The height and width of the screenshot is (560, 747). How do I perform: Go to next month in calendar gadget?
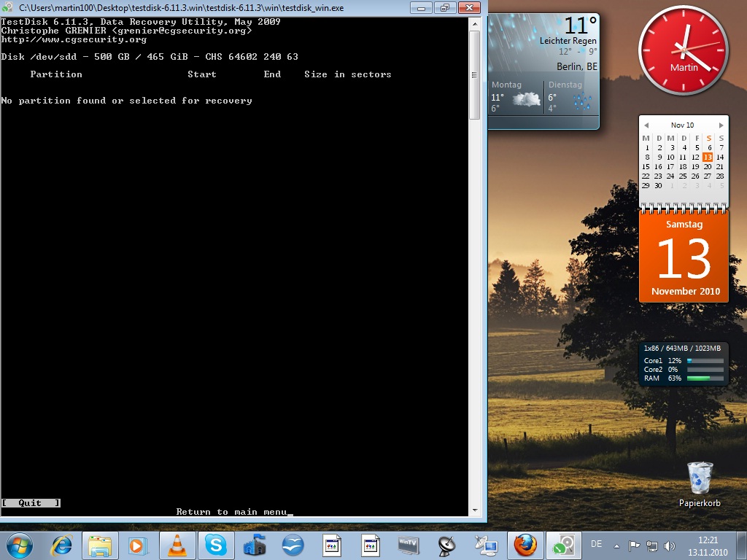[721, 125]
